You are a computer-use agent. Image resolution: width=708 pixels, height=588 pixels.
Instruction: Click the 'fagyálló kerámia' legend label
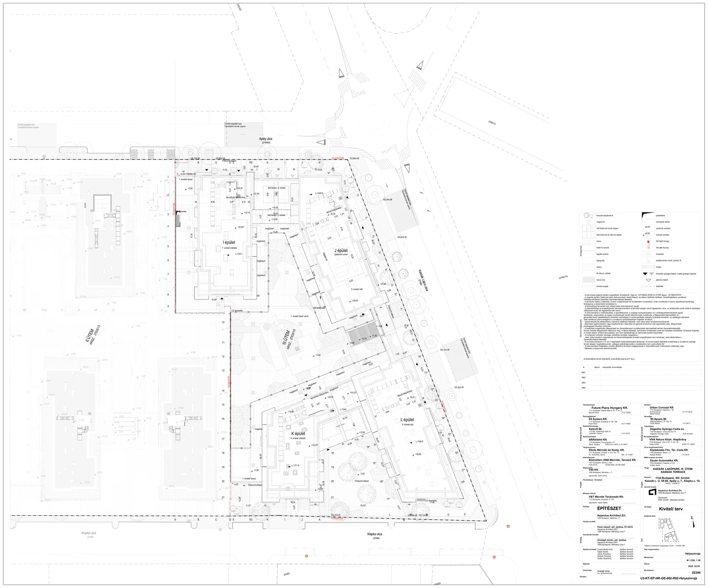602,253
